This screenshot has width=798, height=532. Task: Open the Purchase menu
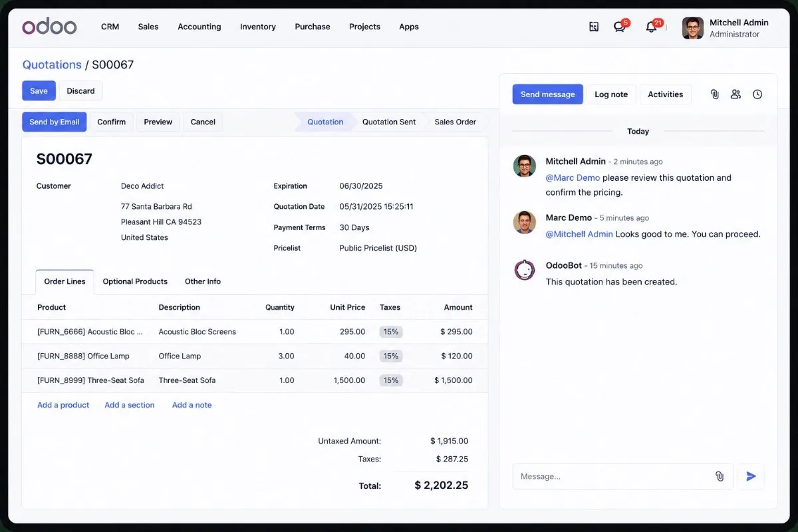(x=313, y=27)
